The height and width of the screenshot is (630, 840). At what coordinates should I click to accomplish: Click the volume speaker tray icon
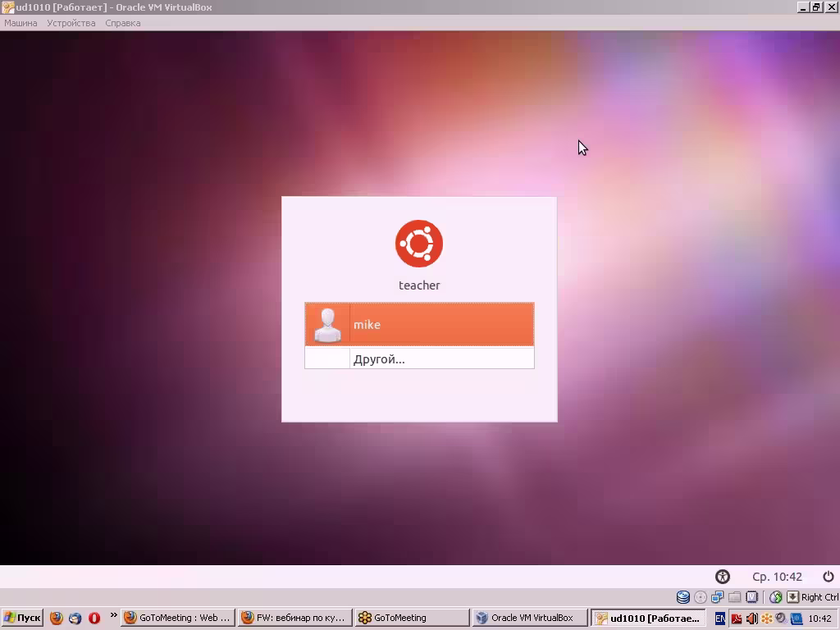(x=751, y=619)
